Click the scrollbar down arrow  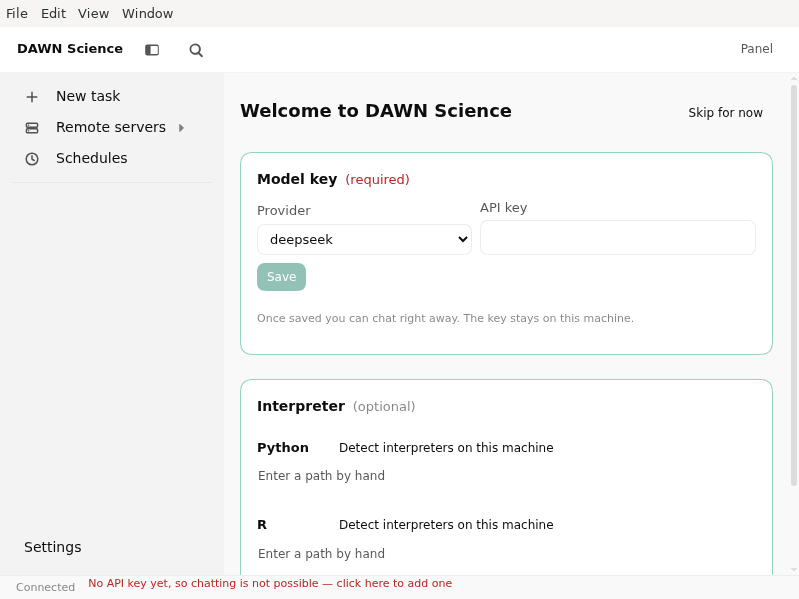click(794, 569)
